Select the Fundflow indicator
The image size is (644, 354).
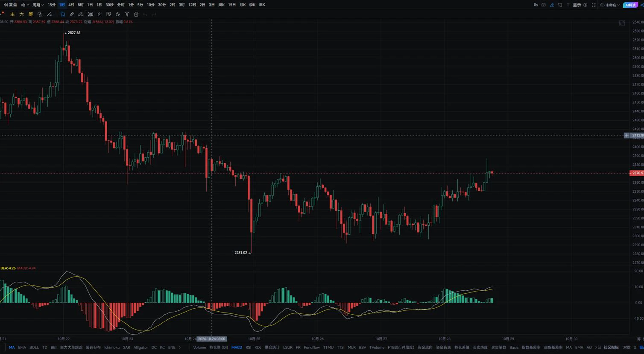coord(312,348)
